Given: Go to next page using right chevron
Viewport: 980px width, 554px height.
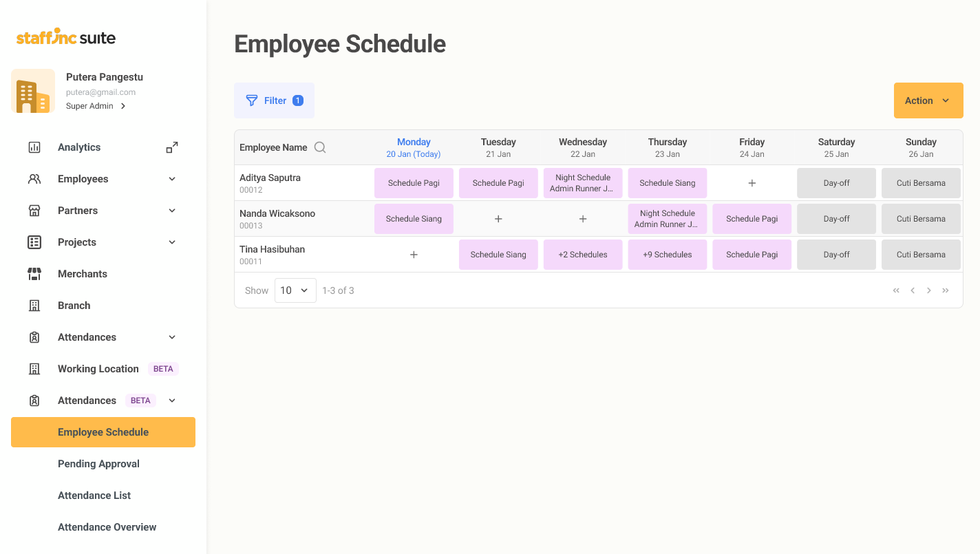Looking at the screenshot, I should (x=929, y=290).
